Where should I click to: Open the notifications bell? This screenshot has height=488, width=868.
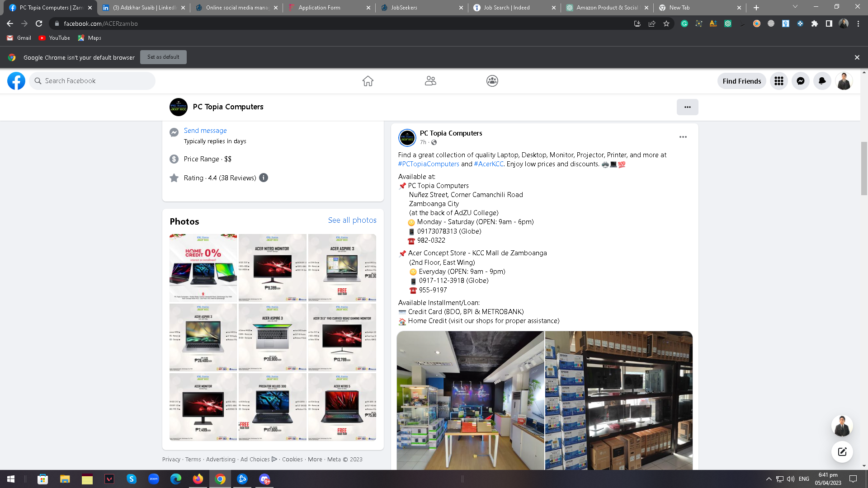coord(822,81)
